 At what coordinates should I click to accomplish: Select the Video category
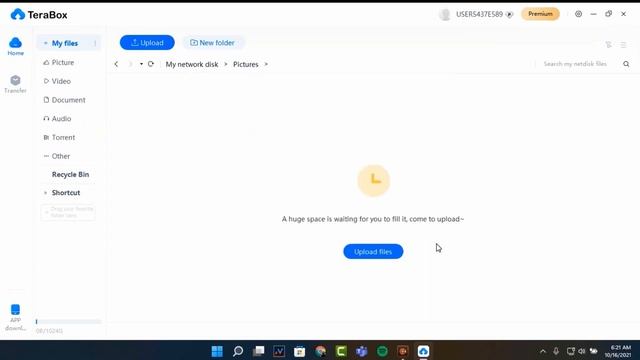click(x=57, y=81)
